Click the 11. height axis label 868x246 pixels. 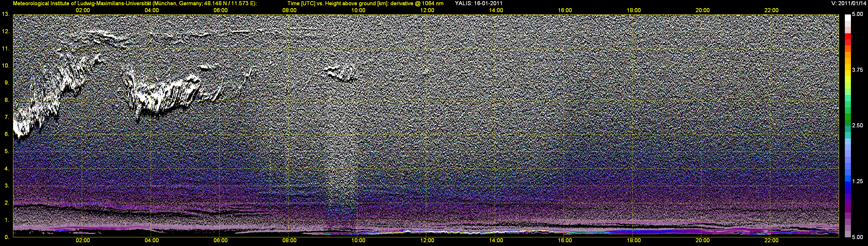click(6, 49)
